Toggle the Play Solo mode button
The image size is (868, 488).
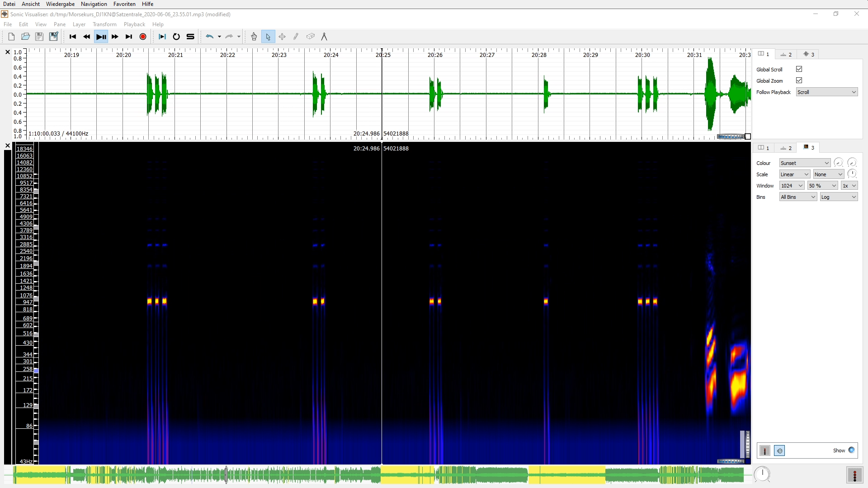click(190, 37)
